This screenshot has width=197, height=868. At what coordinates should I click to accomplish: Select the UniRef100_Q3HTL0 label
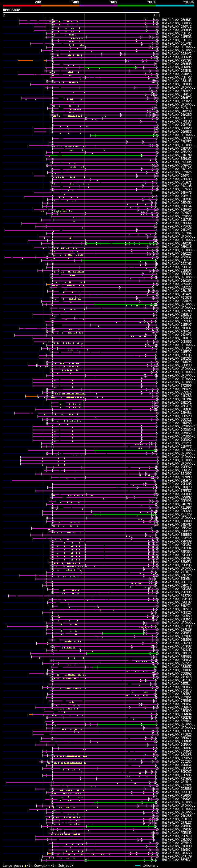pos(177,118)
